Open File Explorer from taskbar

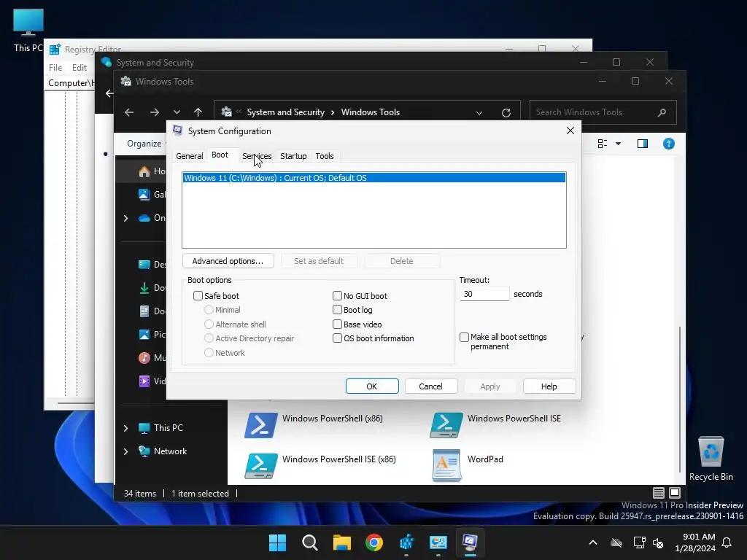(341, 542)
